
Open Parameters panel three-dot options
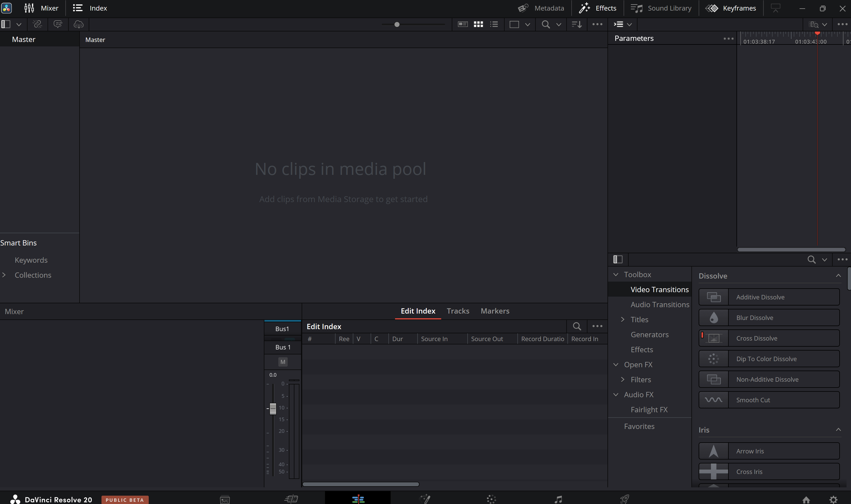(728, 38)
